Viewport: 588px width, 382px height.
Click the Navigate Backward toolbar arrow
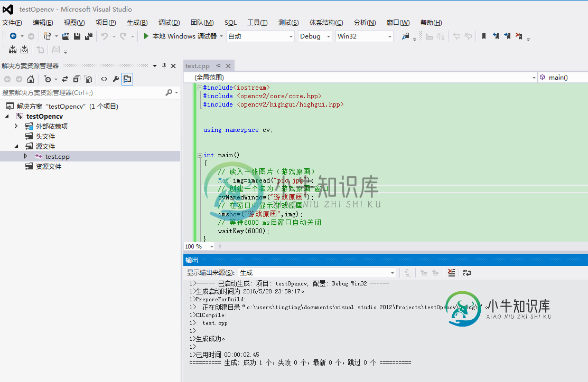pyautogui.click(x=13, y=36)
